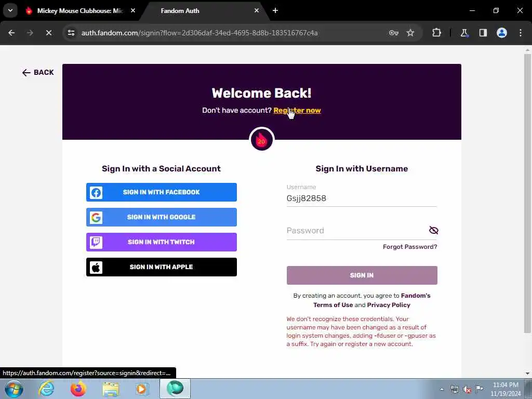Image resolution: width=532 pixels, height=399 pixels.
Task: Close the Mickey Mouse Clubhouse tab
Action: [x=133, y=10]
